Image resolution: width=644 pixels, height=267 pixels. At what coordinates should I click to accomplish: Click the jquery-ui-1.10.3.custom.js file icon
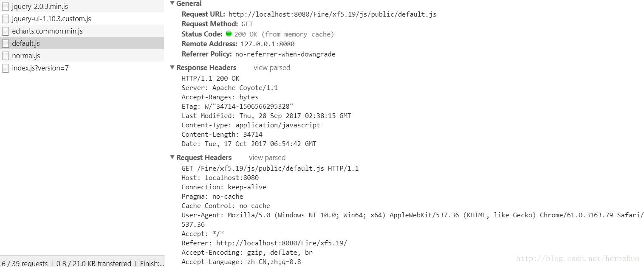6,19
